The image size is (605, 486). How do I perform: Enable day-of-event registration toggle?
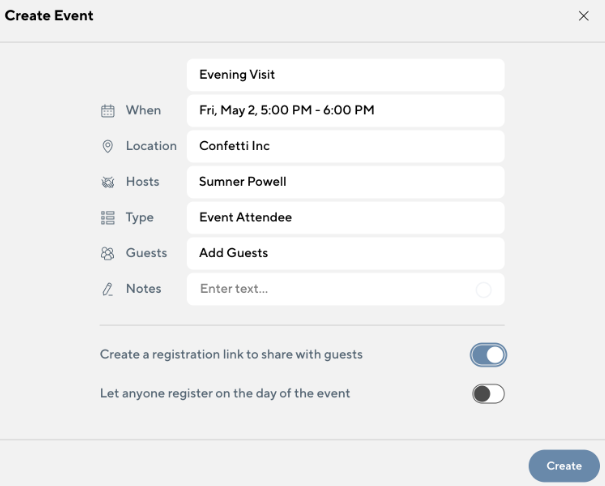pos(489,394)
